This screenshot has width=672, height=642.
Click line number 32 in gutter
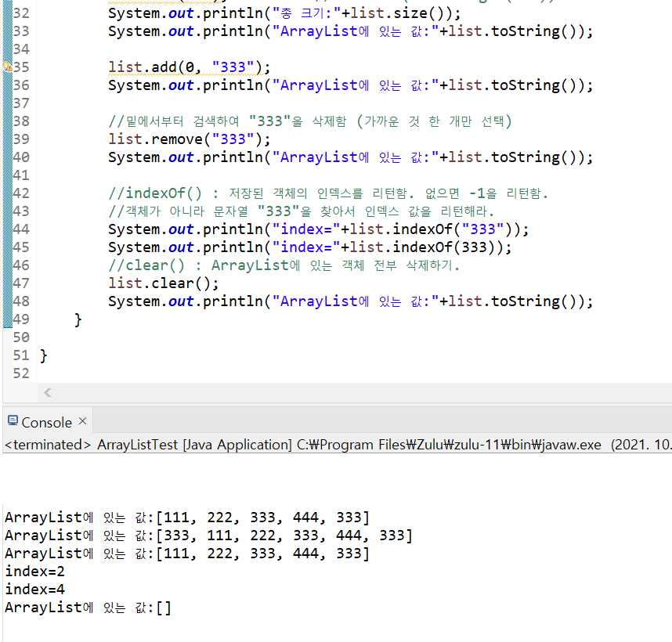tap(21, 13)
